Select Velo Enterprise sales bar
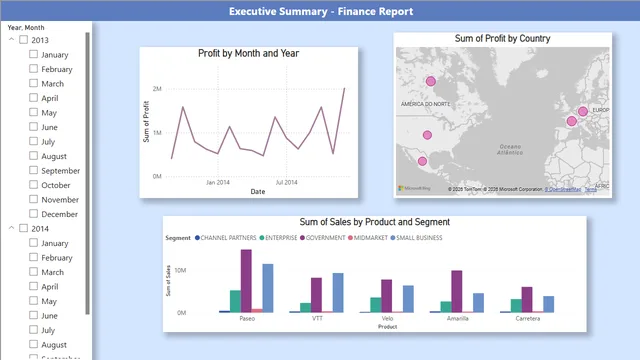Viewport: 640px width, 360px height. [376, 305]
